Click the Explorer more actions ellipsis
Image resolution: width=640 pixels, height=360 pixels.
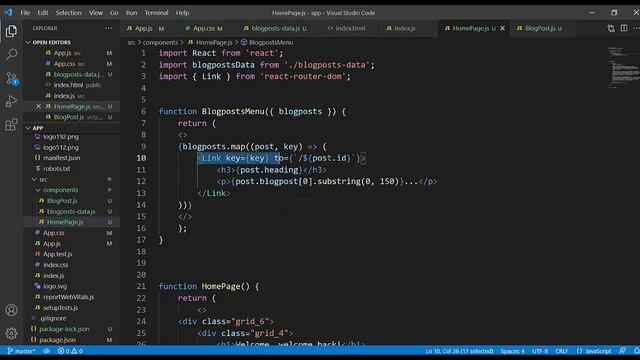108,28
